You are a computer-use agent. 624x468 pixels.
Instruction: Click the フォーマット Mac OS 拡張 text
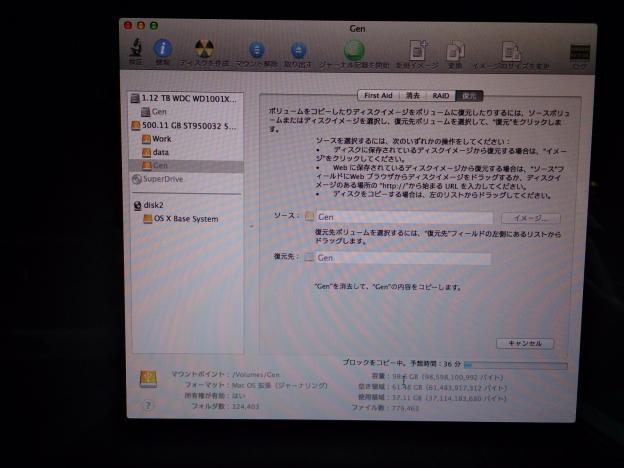coord(256,385)
